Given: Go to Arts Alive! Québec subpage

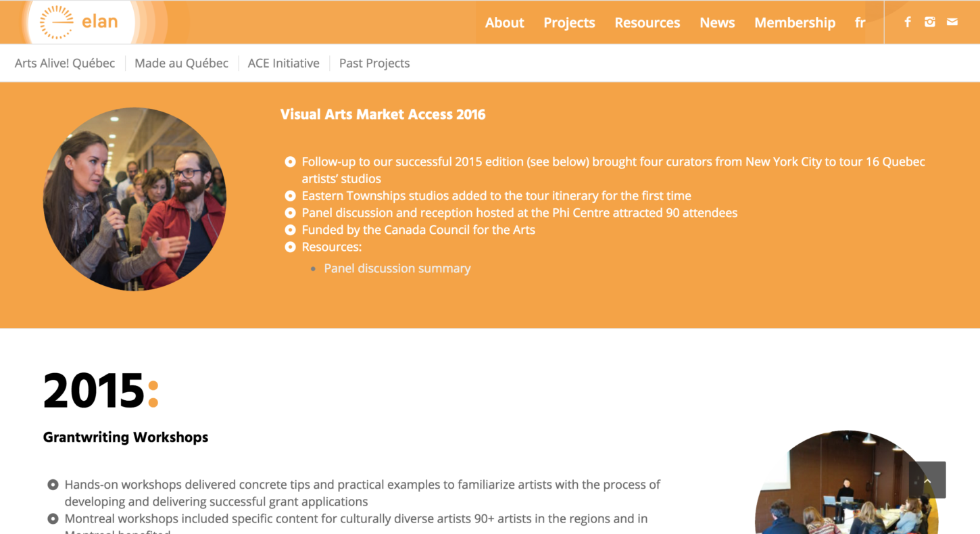Looking at the screenshot, I should [65, 63].
